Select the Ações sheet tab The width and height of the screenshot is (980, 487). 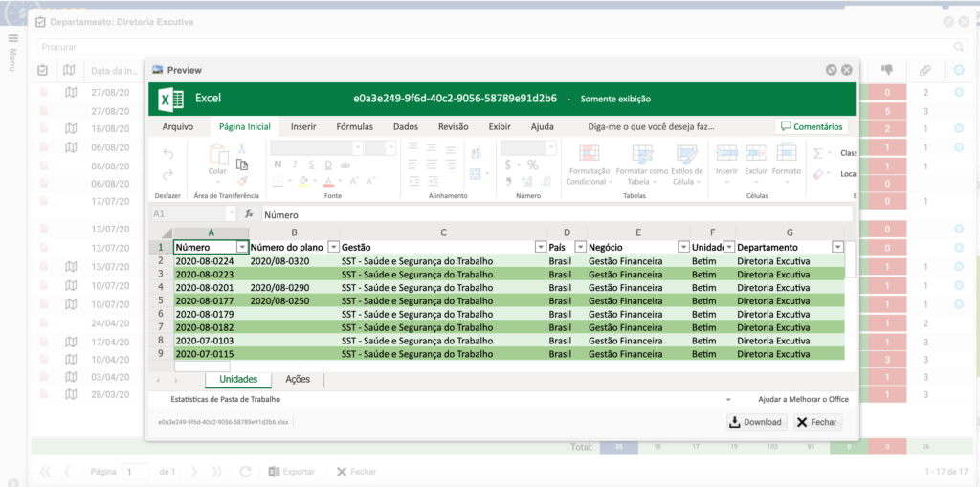(298, 380)
